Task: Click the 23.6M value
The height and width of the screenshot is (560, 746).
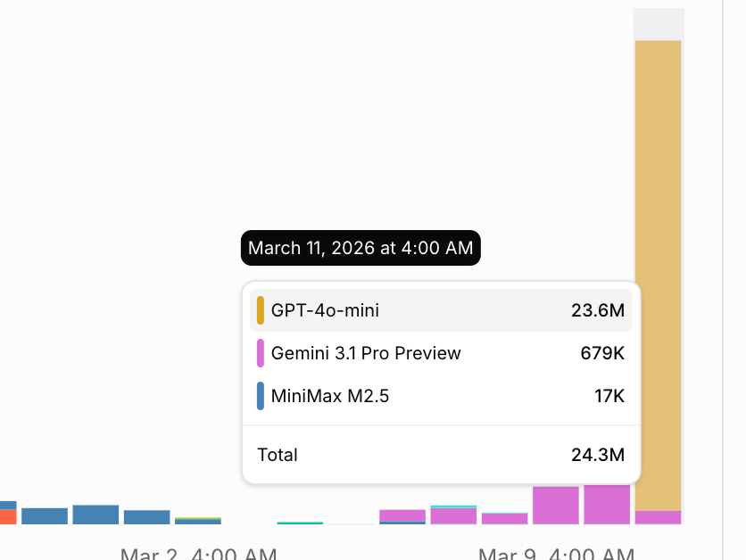Action: (x=598, y=310)
